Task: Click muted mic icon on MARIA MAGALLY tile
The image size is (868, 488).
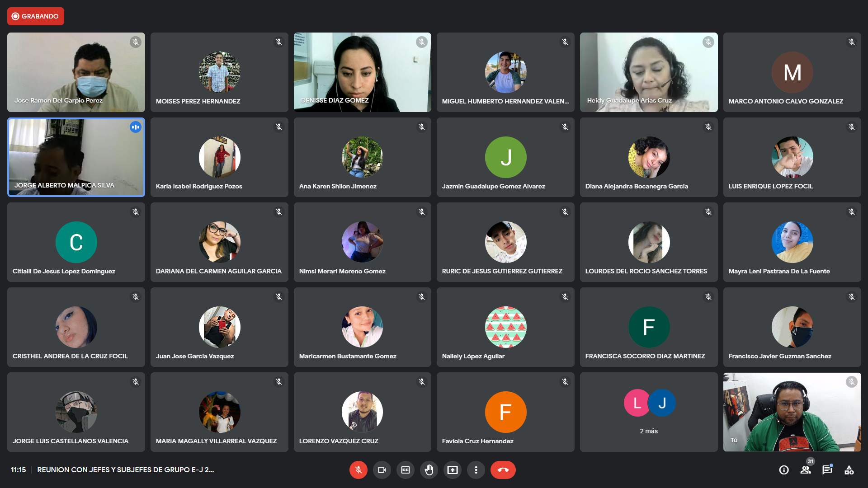Action: point(279,382)
